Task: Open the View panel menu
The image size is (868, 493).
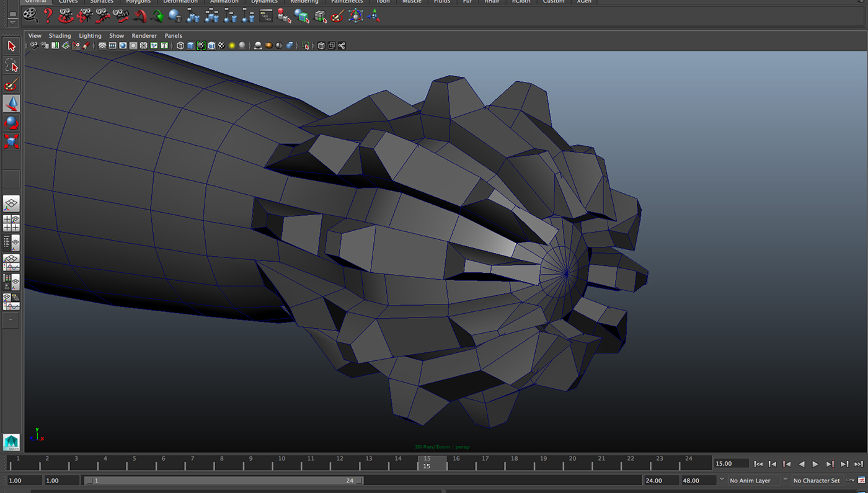Action: [35, 35]
